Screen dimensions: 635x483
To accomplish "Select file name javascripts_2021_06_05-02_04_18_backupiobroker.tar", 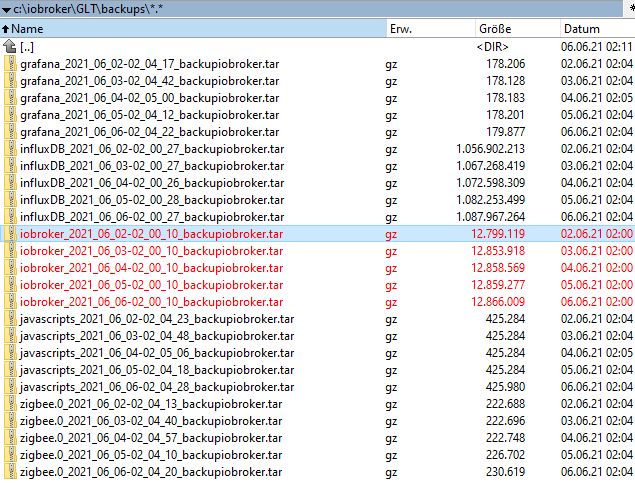I will pyautogui.click(x=157, y=370).
